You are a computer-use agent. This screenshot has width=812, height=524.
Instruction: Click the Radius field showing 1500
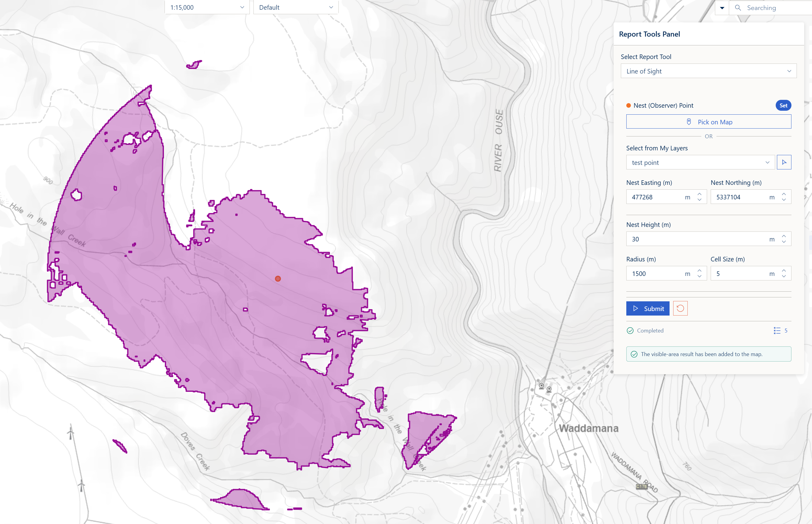(667, 273)
